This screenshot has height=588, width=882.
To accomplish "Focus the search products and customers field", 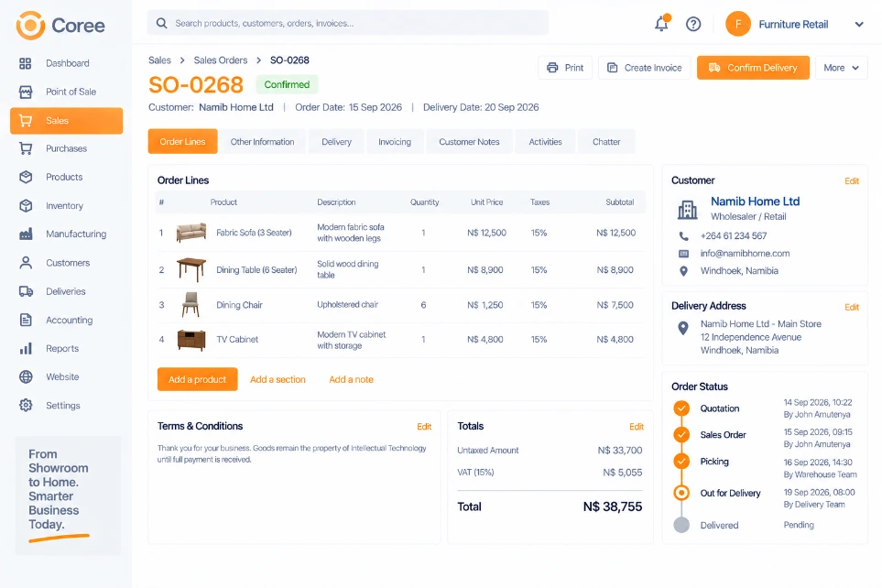I will [348, 23].
